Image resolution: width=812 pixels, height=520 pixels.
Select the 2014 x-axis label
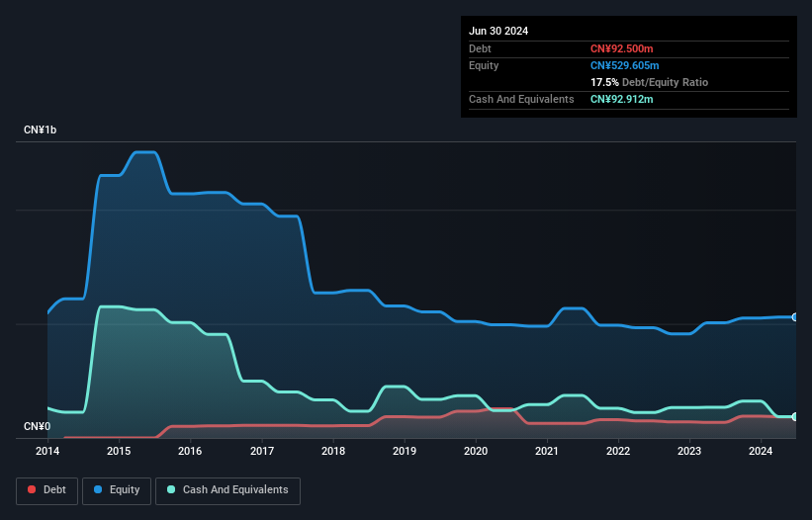coord(47,451)
